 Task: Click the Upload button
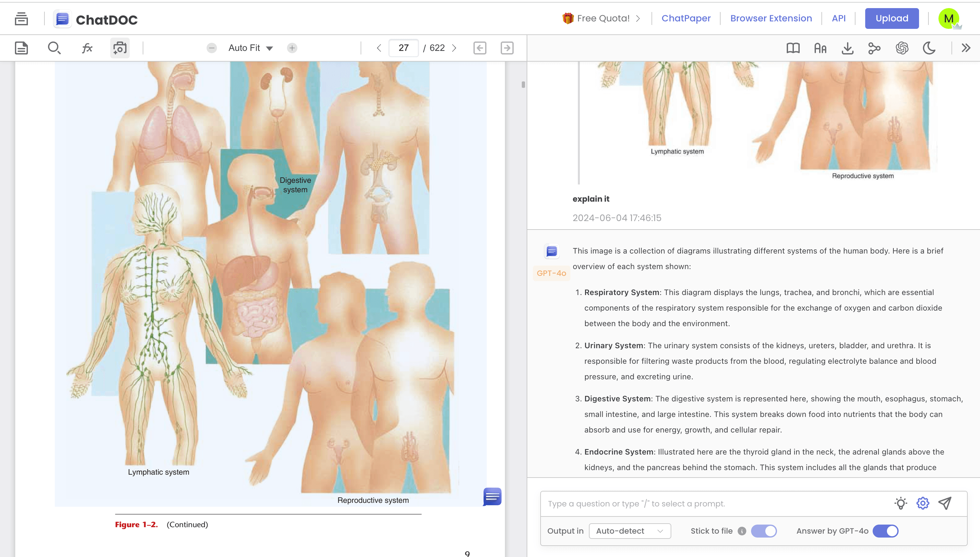coord(892,18)
